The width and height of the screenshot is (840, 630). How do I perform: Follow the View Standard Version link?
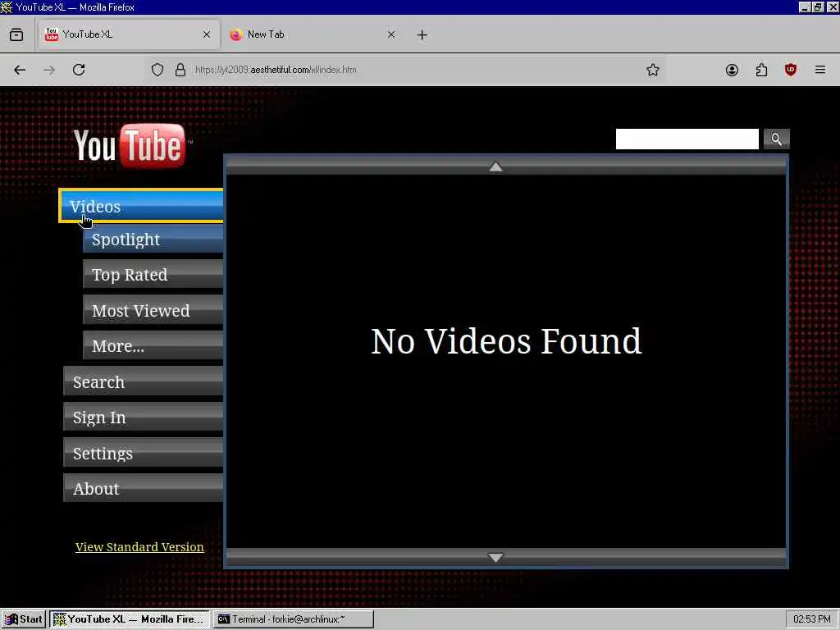click(x=139, y=547)
